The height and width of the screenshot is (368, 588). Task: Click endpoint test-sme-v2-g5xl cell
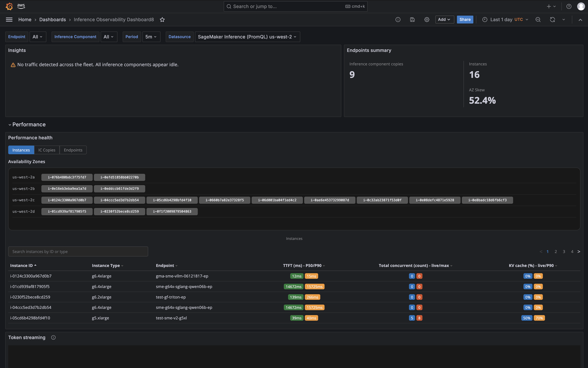171,318
